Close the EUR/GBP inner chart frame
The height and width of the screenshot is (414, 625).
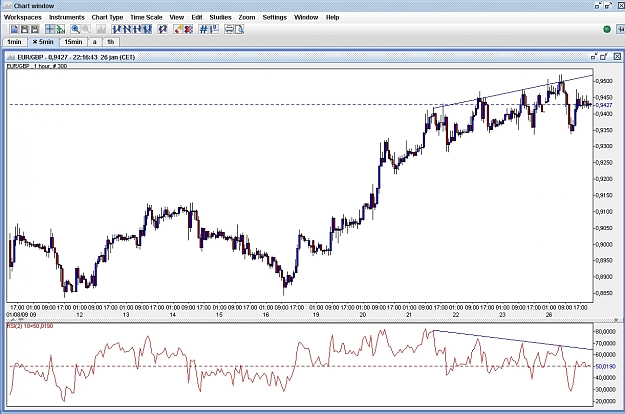tap(617, 57)
